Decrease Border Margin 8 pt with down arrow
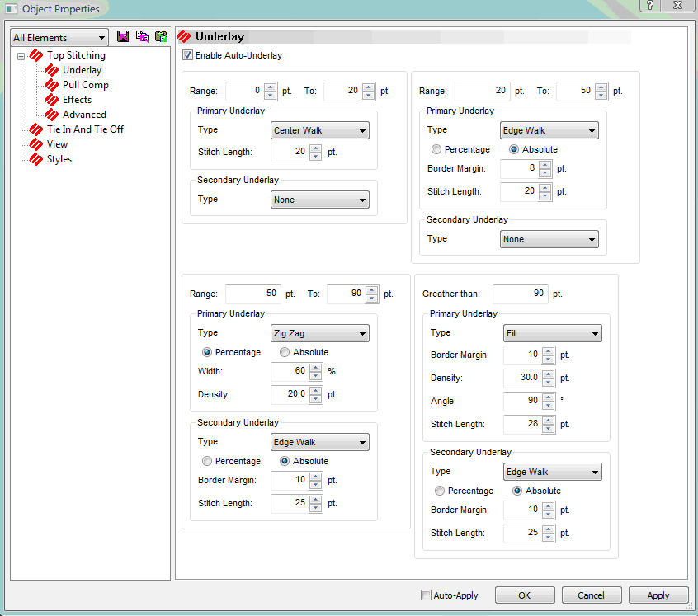 [x=545, y=173]
